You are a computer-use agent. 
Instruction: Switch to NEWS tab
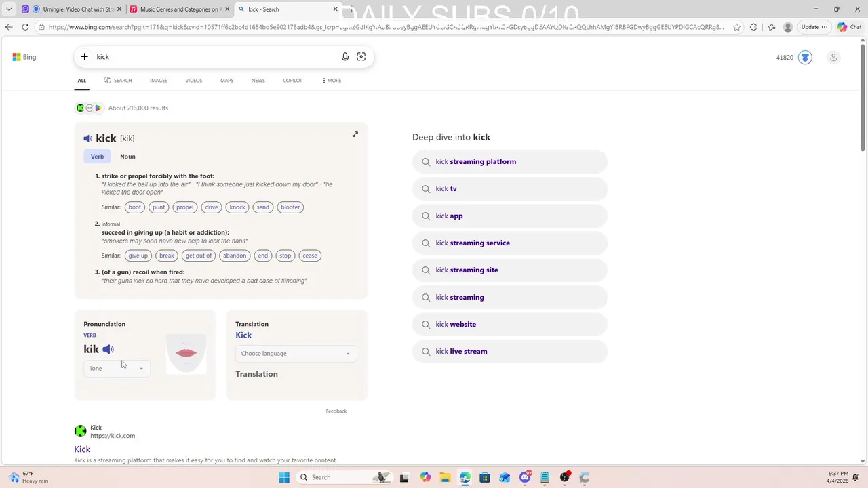tap(258, 81)
